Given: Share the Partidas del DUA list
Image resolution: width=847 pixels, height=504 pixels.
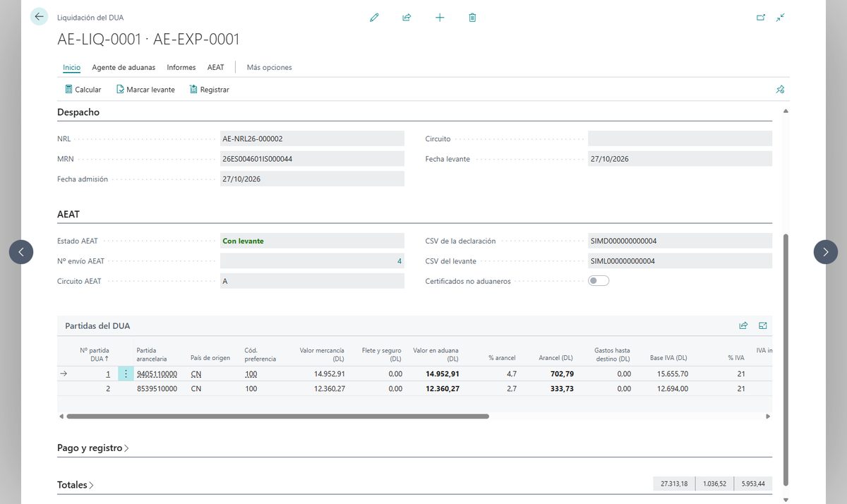Looking at the screenshot, I should tap(743, 326).
